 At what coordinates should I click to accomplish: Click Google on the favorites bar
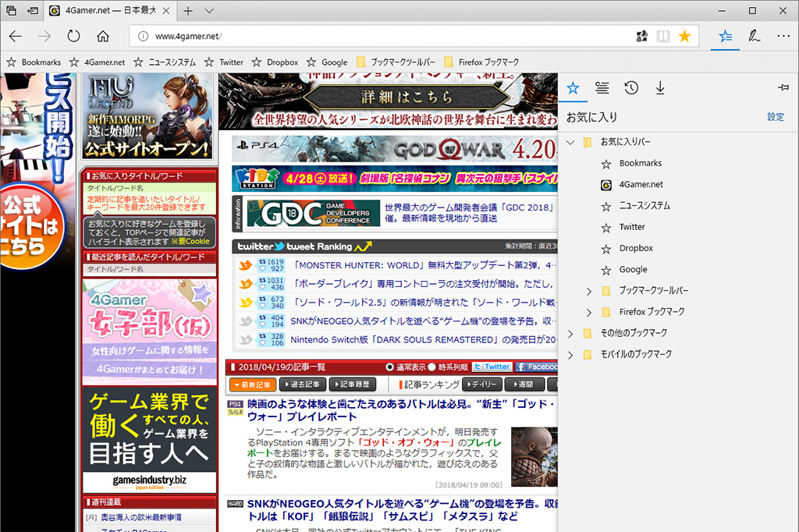coord(327,62)
